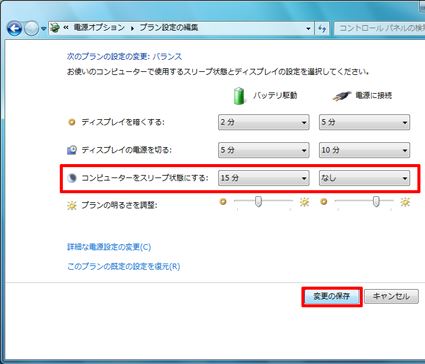The height and width of the screenshot is (364, 425).
Task: Open recent pages dropdown next to nav buttons
Action: 43,29
